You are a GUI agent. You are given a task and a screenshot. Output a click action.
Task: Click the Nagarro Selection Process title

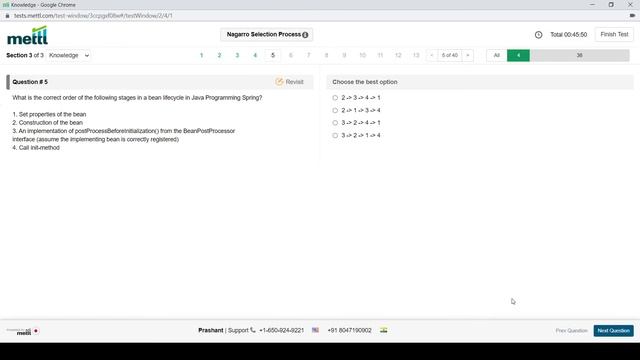(x=264, y=35)
